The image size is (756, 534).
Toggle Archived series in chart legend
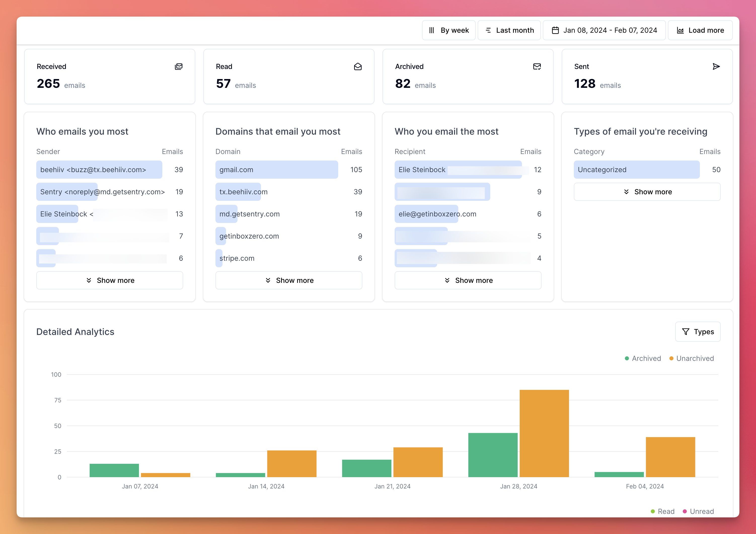[643, 358]
